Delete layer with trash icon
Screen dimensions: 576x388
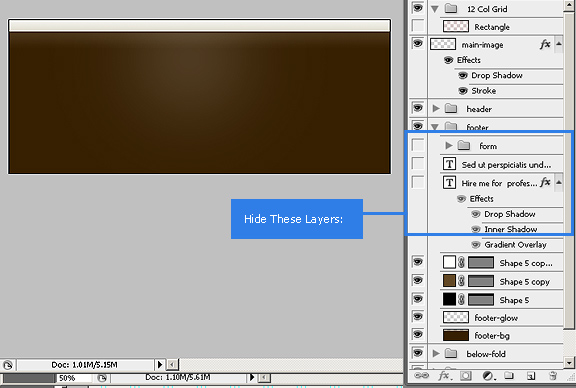coord(552,376)
